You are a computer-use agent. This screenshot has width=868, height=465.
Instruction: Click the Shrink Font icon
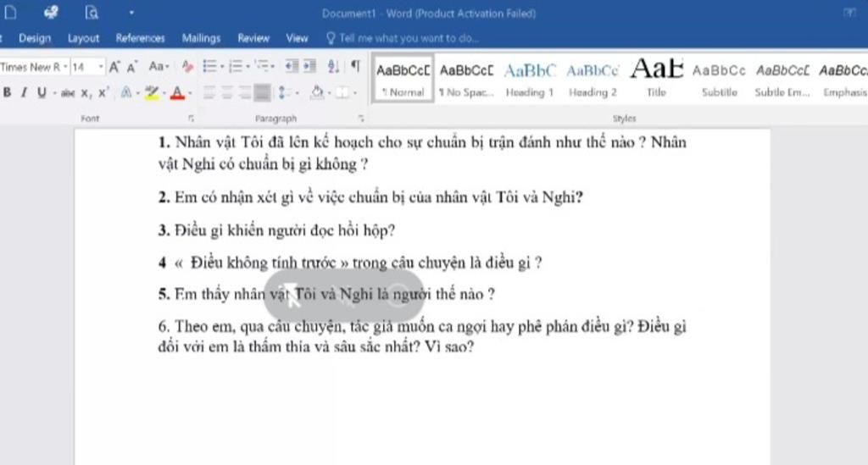coord(131,68)
